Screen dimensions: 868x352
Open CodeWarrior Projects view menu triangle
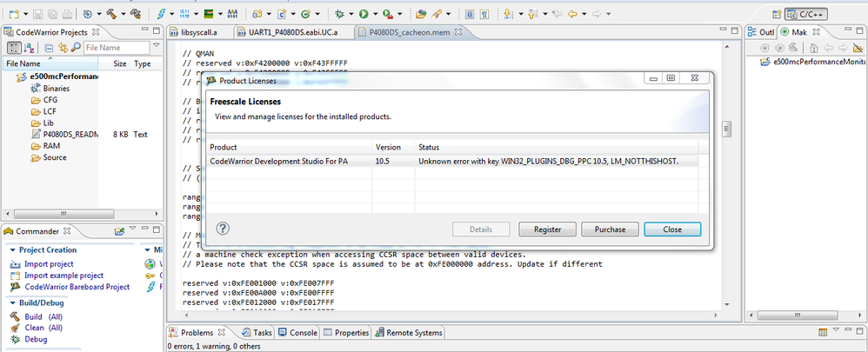coord(157,45)
